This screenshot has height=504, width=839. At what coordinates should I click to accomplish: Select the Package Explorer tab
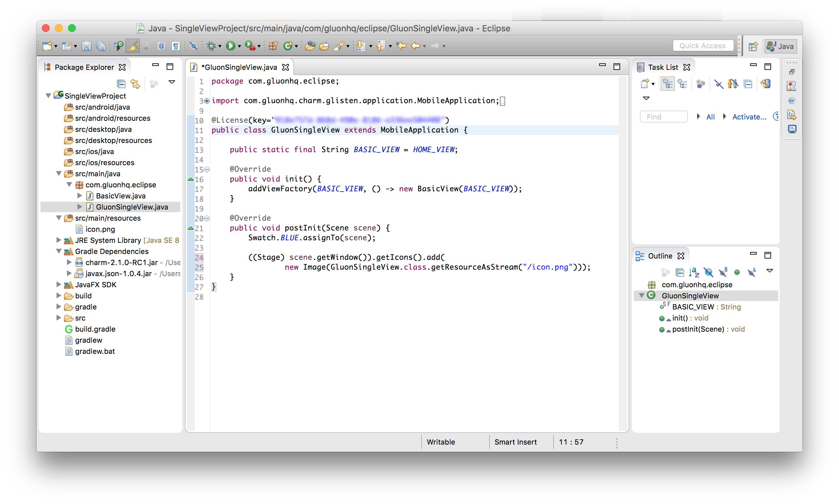pyautogui.click(x=84, y=67)
